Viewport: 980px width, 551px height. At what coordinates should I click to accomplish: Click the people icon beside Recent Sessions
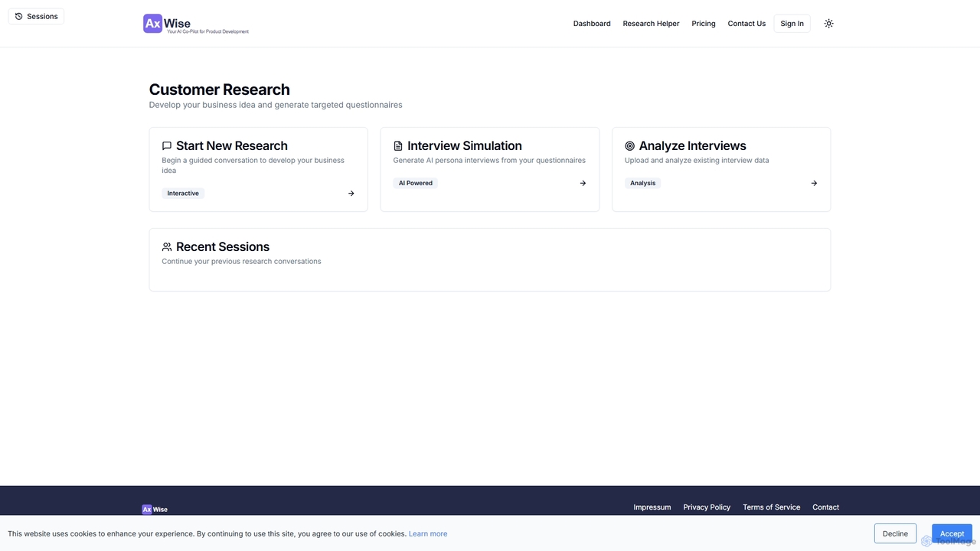point(167,247)
